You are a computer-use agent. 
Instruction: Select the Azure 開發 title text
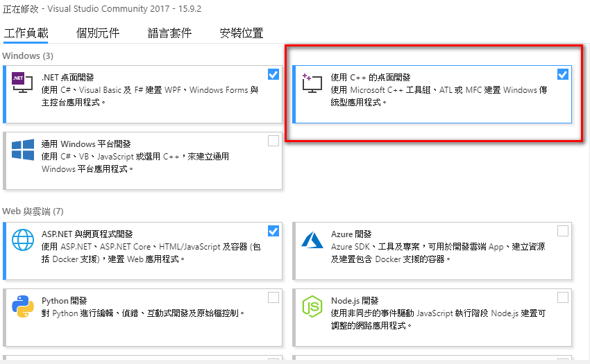(x=351, y=234)
